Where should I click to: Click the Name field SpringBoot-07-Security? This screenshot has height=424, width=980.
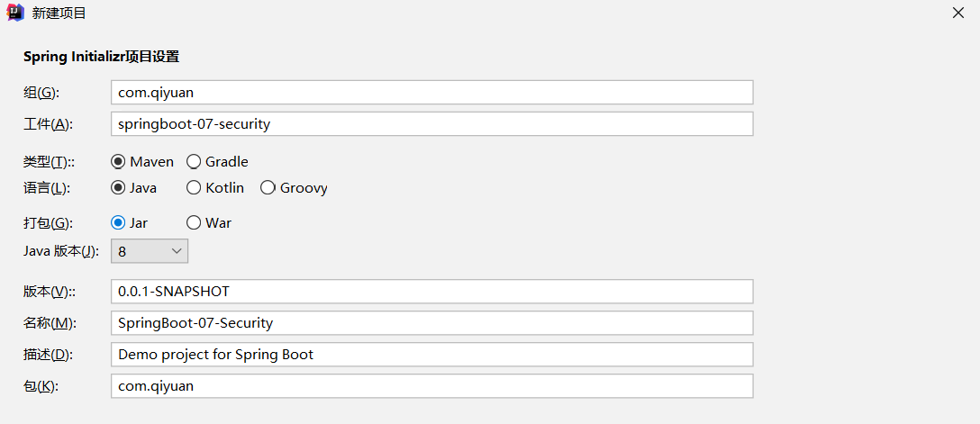[x=431, y=323]
